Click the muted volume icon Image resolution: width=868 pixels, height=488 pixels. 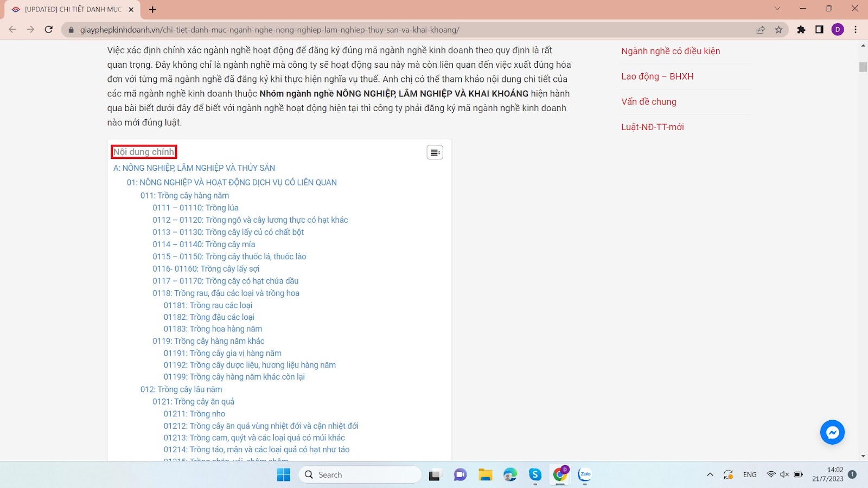784,475
